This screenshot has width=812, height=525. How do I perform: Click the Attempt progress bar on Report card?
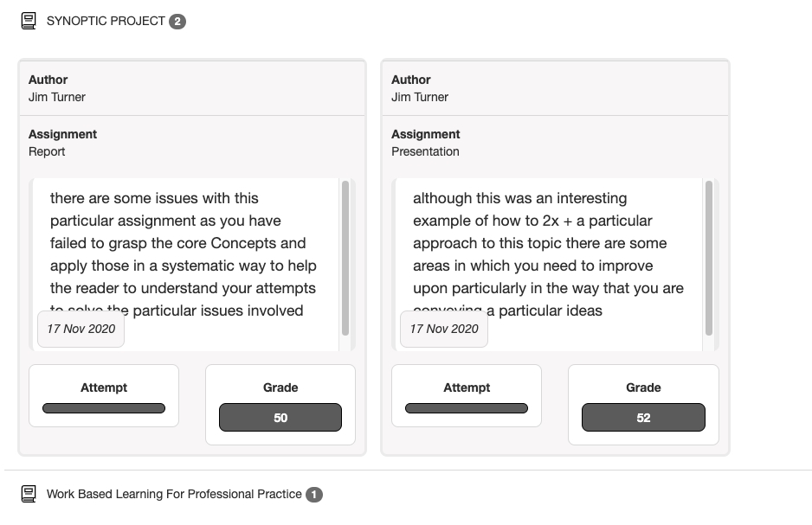click(104, 408)
